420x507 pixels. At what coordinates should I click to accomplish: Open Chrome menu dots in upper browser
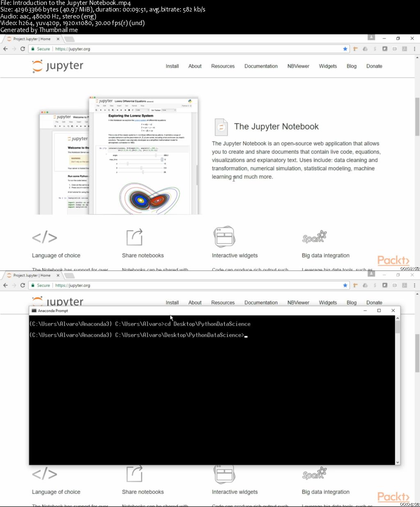[x=414, y=49]
